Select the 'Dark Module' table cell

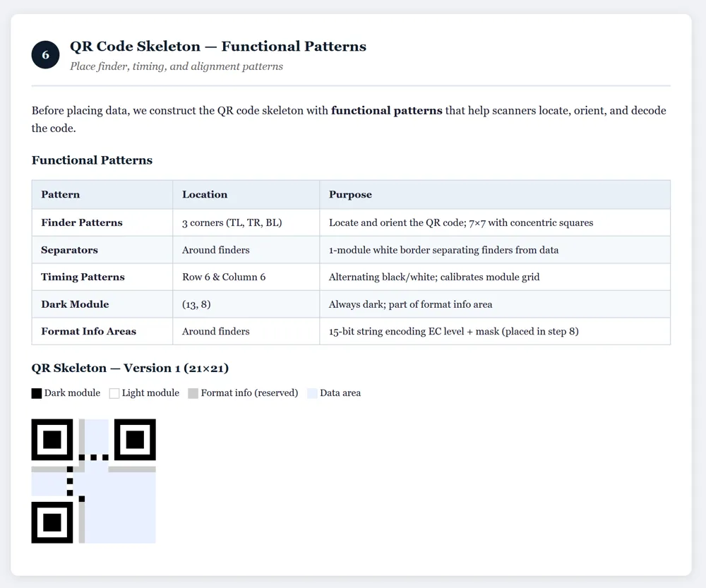click(102, 304)
